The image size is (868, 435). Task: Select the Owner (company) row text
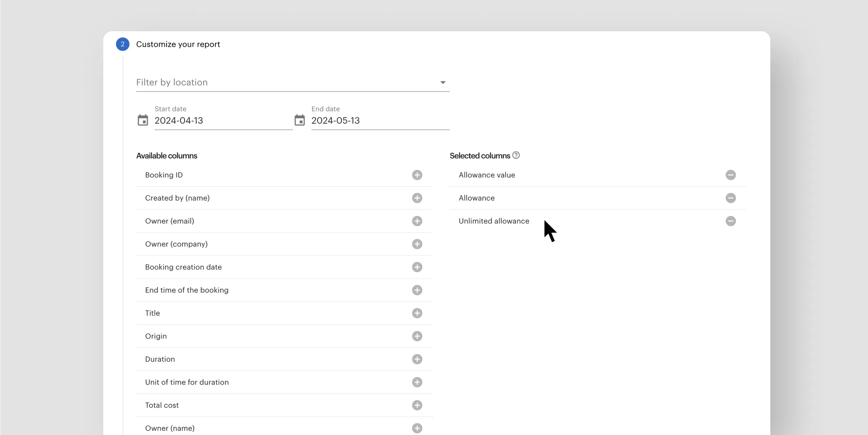coord(176,244)
